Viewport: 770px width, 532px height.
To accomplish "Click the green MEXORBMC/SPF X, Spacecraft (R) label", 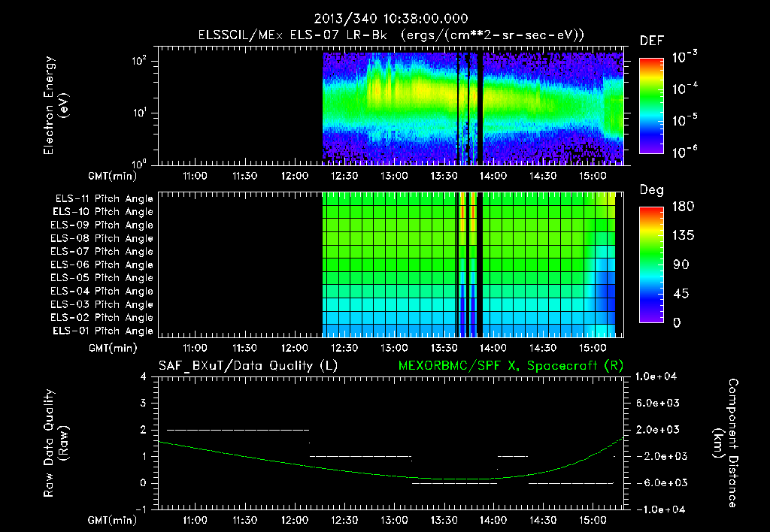I will pyautogui.click(x=511, y=366).
